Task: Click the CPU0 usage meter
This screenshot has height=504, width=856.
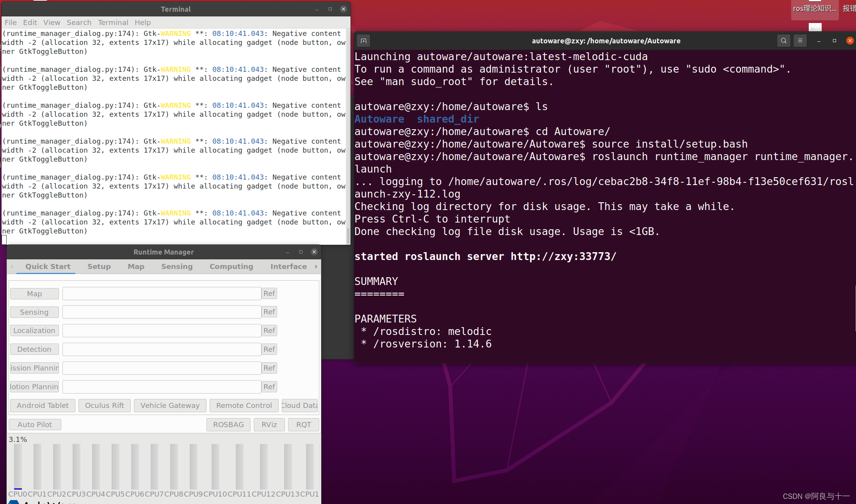Action: pyautogui.click(x=18, y=467)
